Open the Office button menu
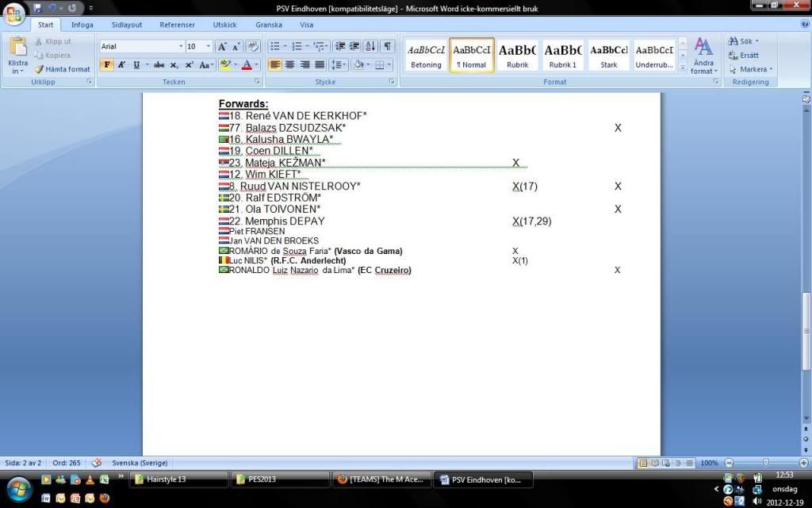 (x=14, y=14)
